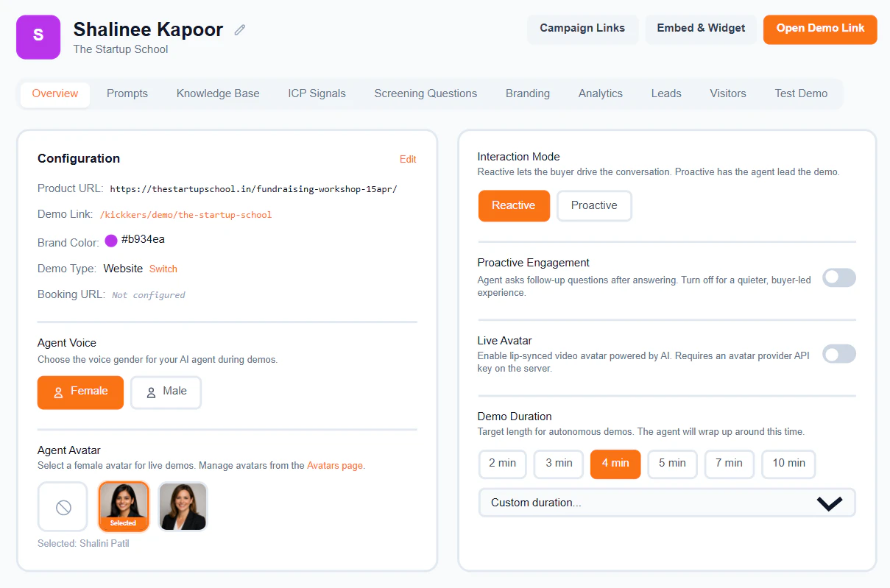The height and width of the screenshot is (588, 890).
Task: Switch to the Analytics tab
Action: [600, 93]
